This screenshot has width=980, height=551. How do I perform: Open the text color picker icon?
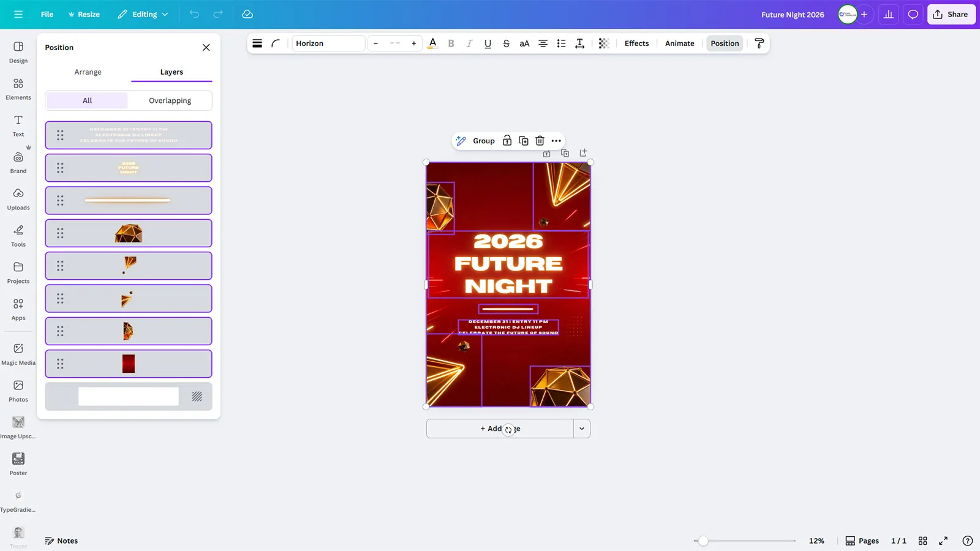coord(432,43)
